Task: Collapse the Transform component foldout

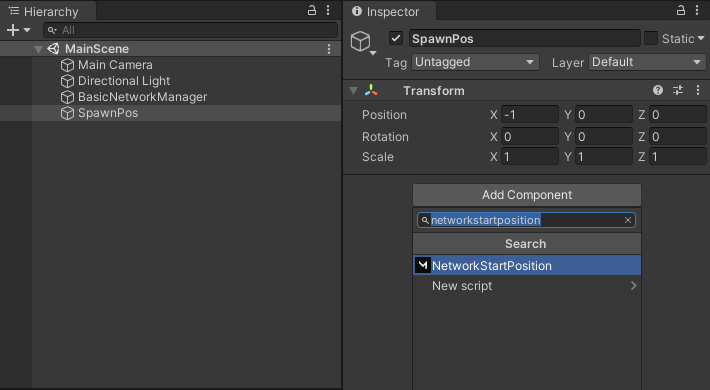Action: tap(354, 91)
